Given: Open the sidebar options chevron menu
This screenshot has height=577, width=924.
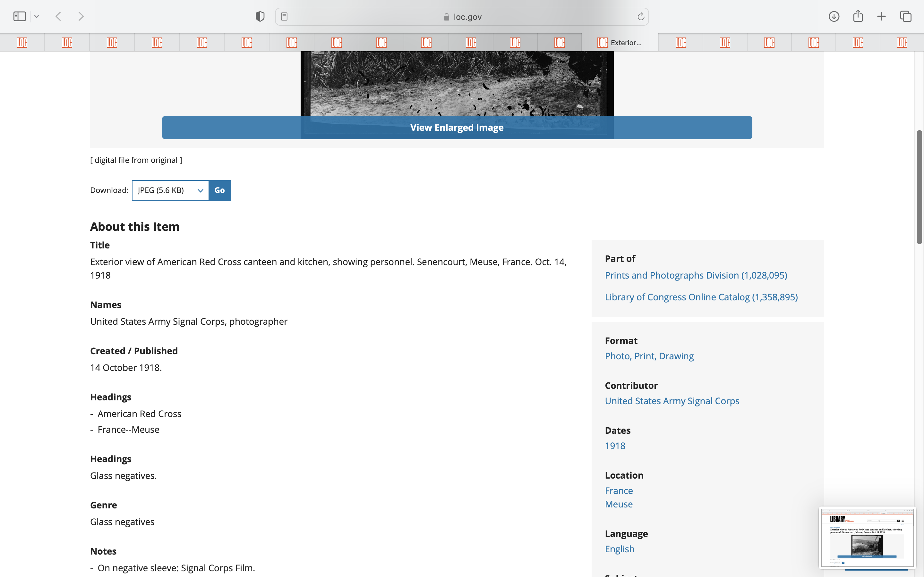Looking at the screenshot, I should (x=37, y=16).
